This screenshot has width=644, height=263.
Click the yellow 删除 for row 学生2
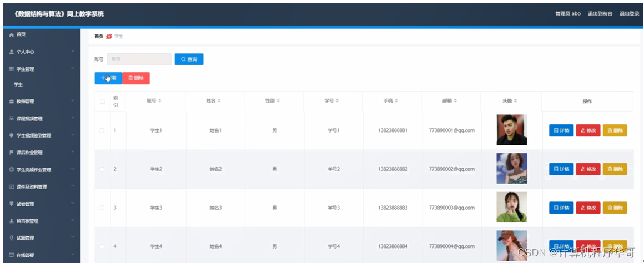615,169
